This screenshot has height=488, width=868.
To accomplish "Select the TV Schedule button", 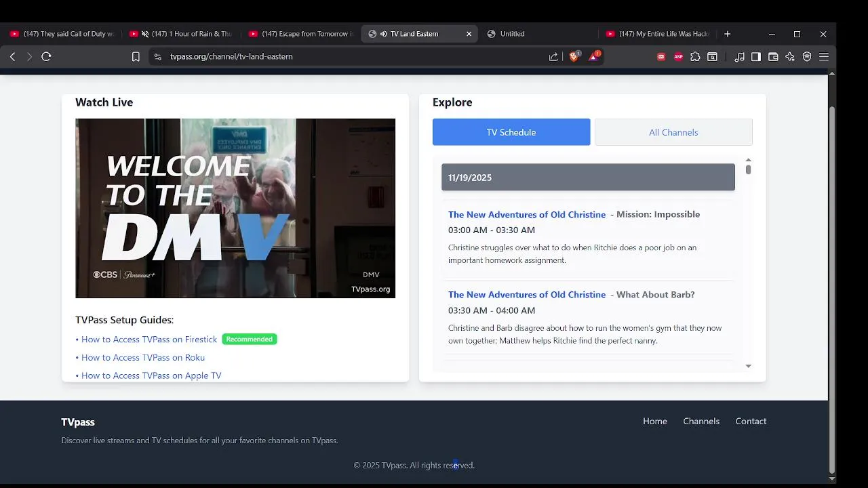I will pos(511,132).
